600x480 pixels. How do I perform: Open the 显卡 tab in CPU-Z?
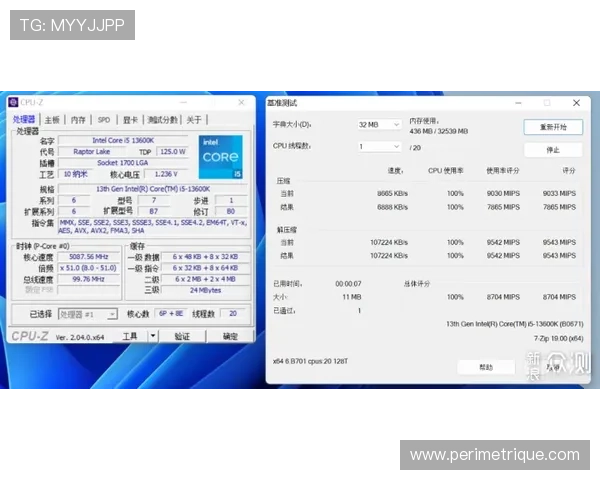(130, 120)
